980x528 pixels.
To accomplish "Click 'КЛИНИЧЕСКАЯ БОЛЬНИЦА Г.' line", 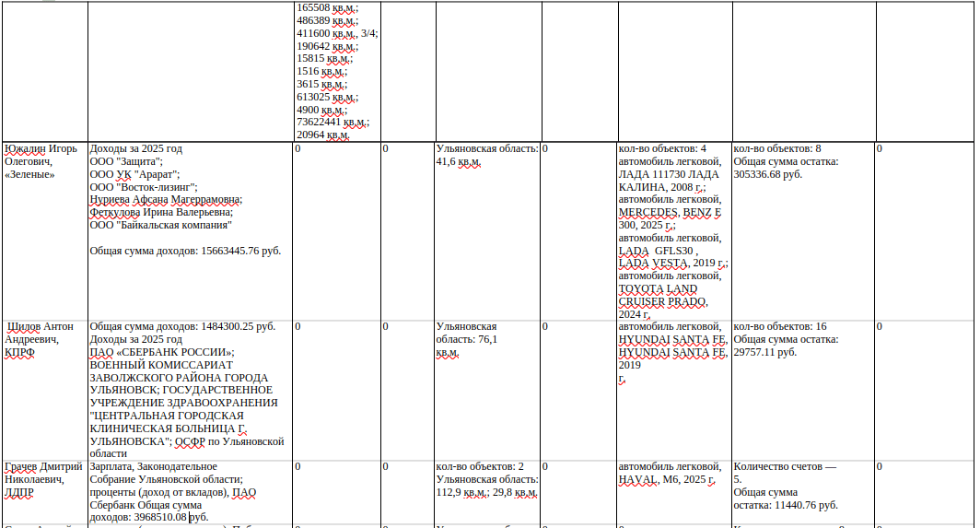I will click(169, 428).
